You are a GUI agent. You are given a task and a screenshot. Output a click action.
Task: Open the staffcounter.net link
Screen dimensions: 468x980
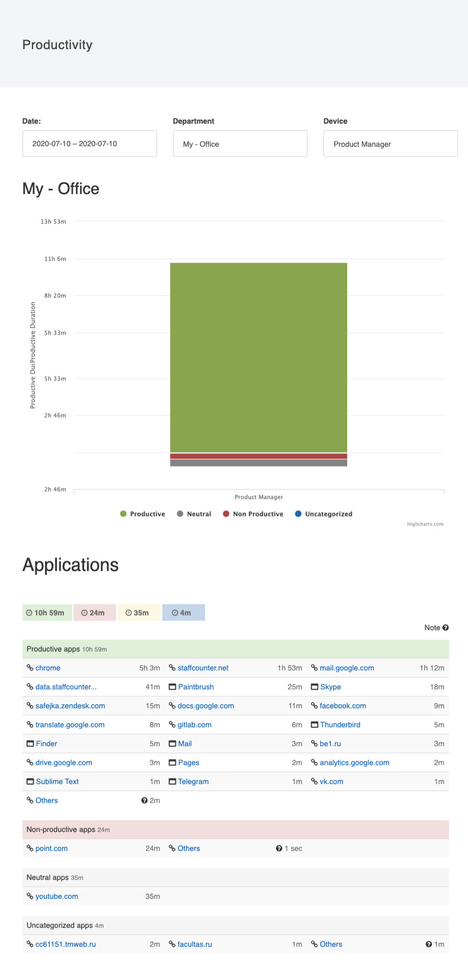pos(203,668)
